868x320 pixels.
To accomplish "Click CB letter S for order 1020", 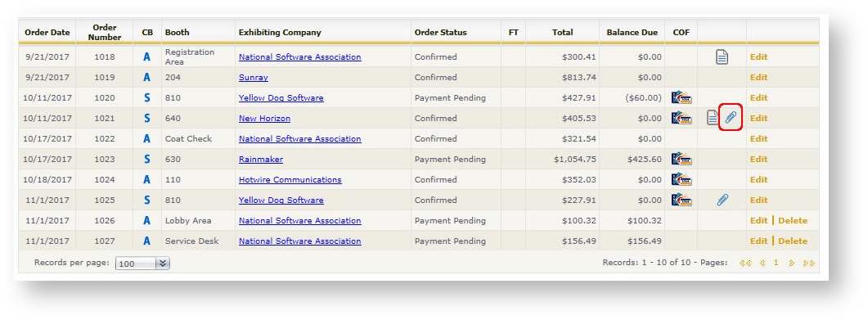I will click(x=146, y=97).
